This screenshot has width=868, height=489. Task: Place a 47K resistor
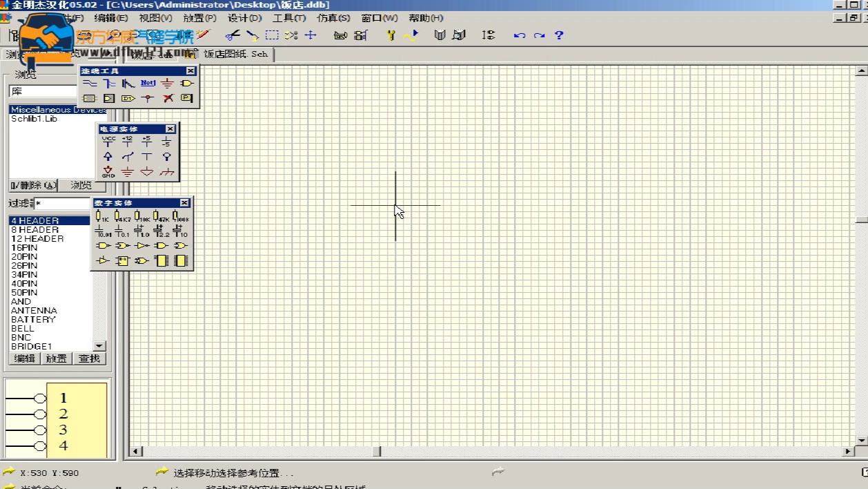click(x=161, y=217)
